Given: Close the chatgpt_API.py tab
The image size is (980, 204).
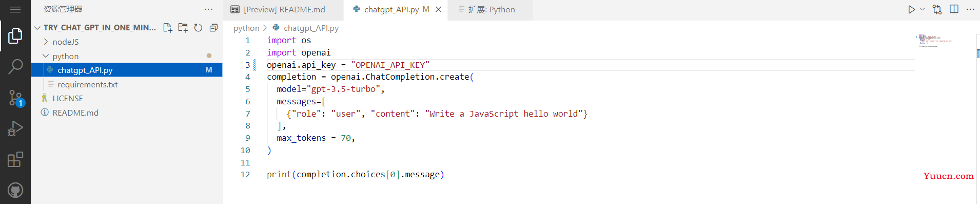Looking at the screenshot, I should point(439,9).
